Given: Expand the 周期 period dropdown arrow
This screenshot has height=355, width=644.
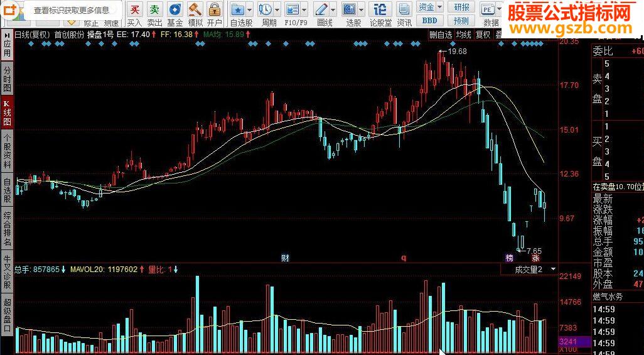Looking at the screenshot, I should point(277,9).
